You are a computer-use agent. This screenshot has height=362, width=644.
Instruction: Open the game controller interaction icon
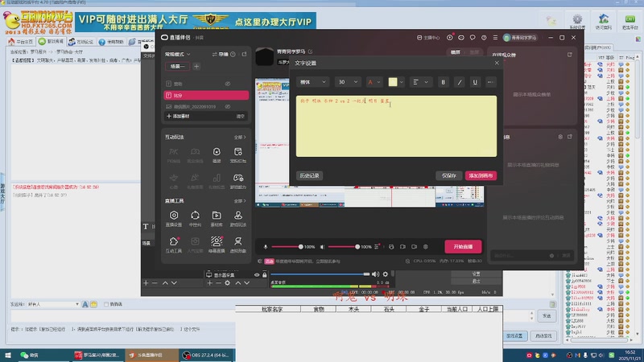coord(237,181)
